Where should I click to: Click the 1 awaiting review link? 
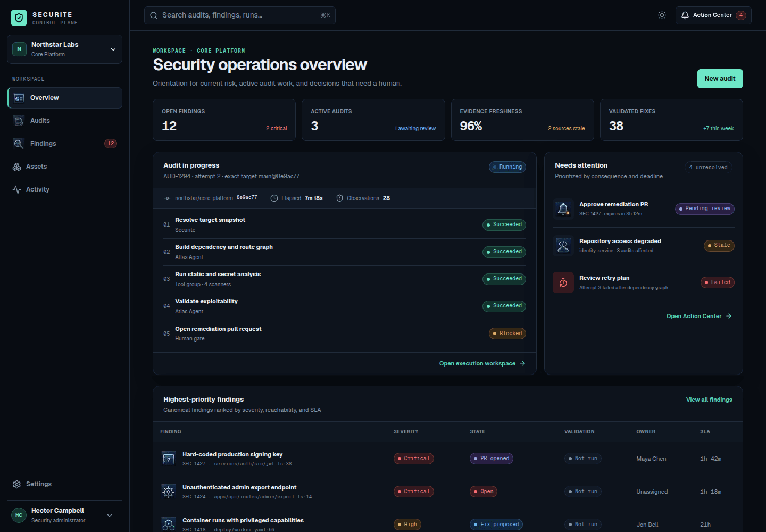[415, 129]
